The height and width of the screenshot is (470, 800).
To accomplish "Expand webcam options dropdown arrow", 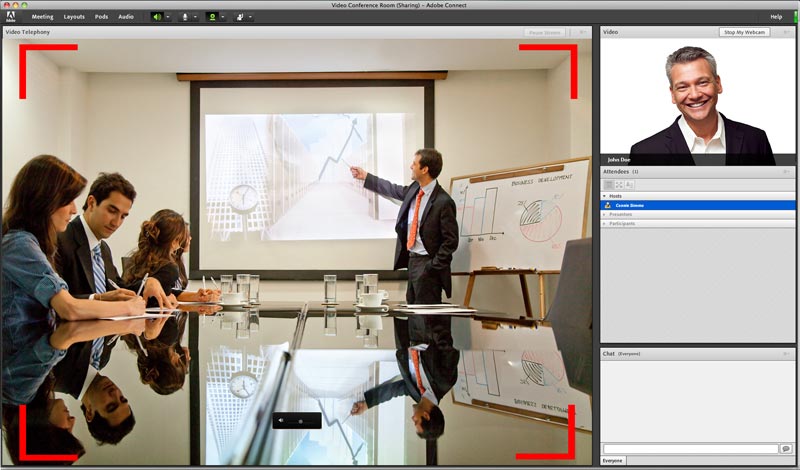I will click(223, 17).
